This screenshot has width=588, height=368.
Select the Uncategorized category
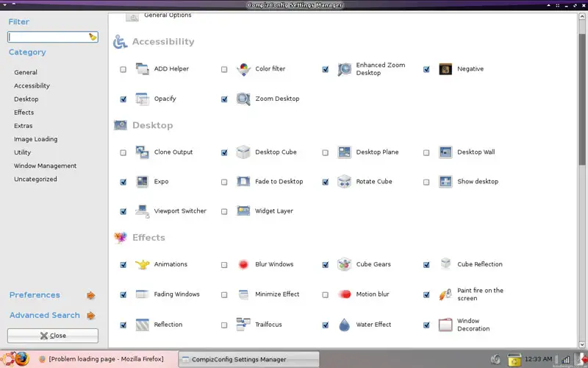click(x=35, y=179)
